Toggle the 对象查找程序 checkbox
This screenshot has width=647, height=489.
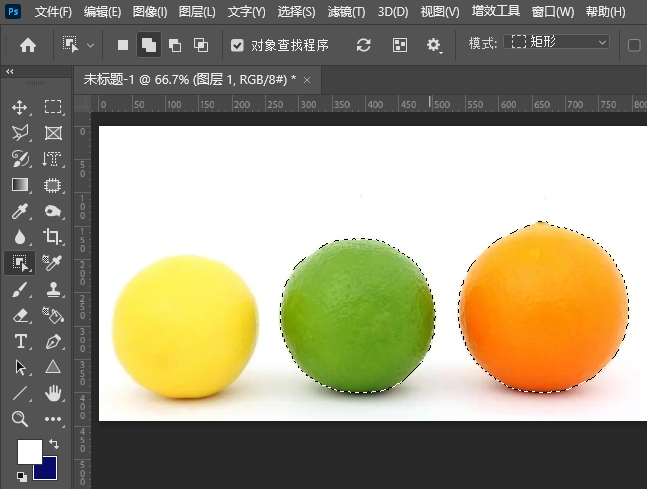(x=237, y=45)
